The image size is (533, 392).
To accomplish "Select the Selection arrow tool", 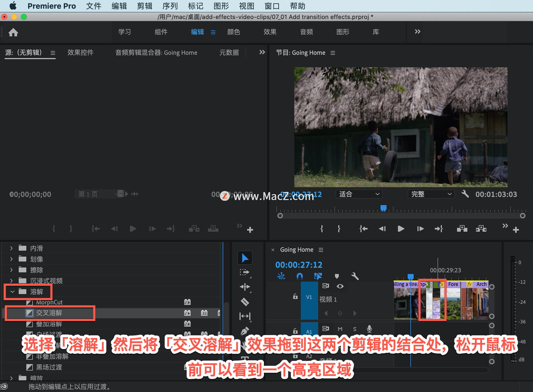I will [x=245, y=258].
